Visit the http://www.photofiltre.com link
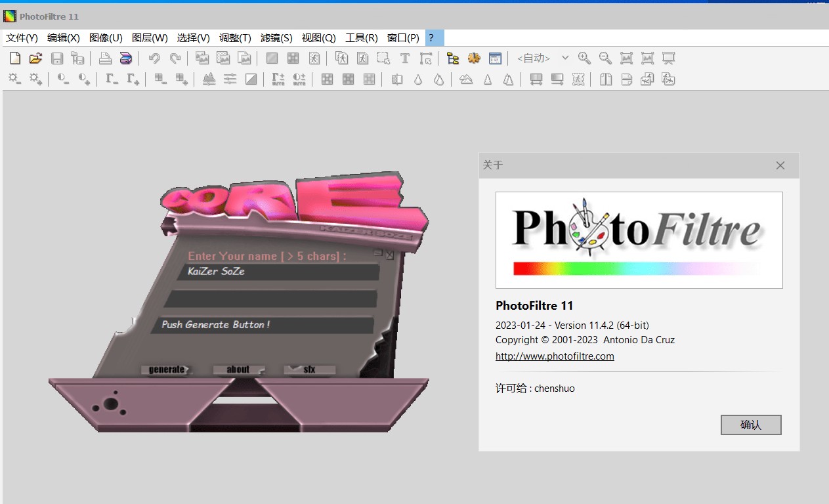 [x=555, y=356]
